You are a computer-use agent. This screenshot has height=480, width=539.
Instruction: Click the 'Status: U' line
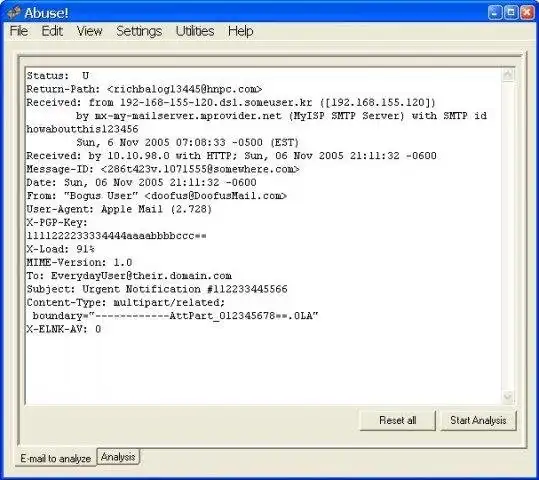[x=58, y=76]
